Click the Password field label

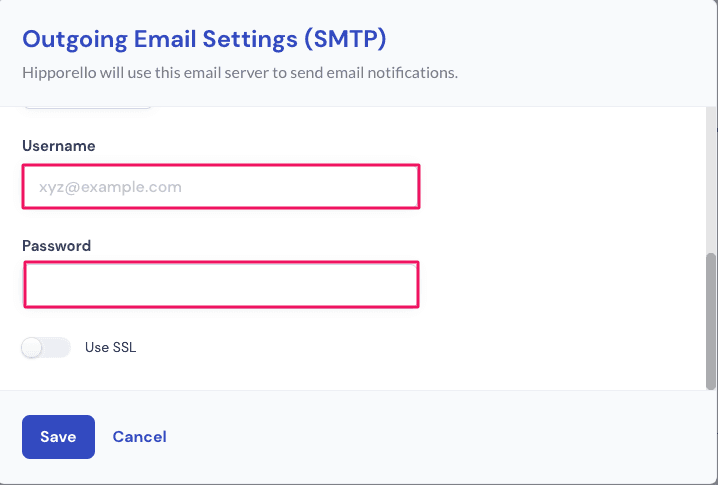56,246
